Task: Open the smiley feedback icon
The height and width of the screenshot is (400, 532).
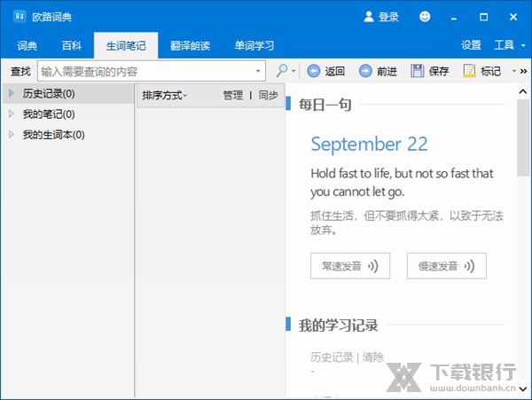Action: tap(425, 16)
